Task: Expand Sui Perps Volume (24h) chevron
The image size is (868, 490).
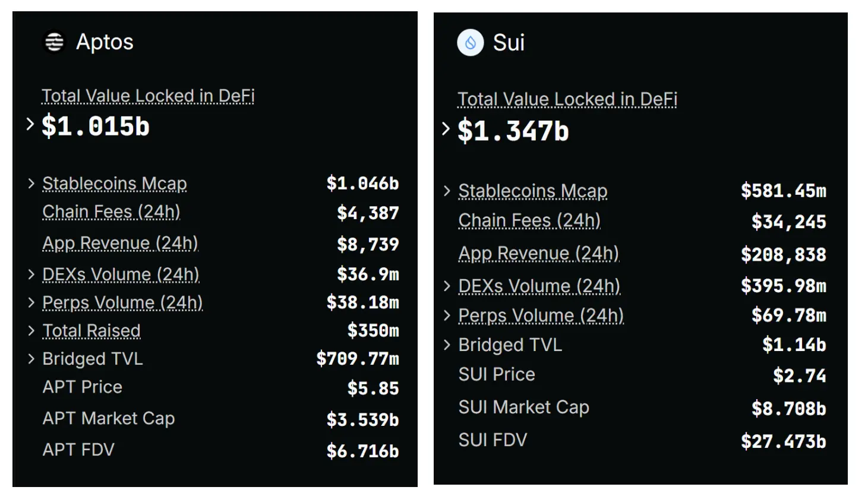Action: coord(447,315)
